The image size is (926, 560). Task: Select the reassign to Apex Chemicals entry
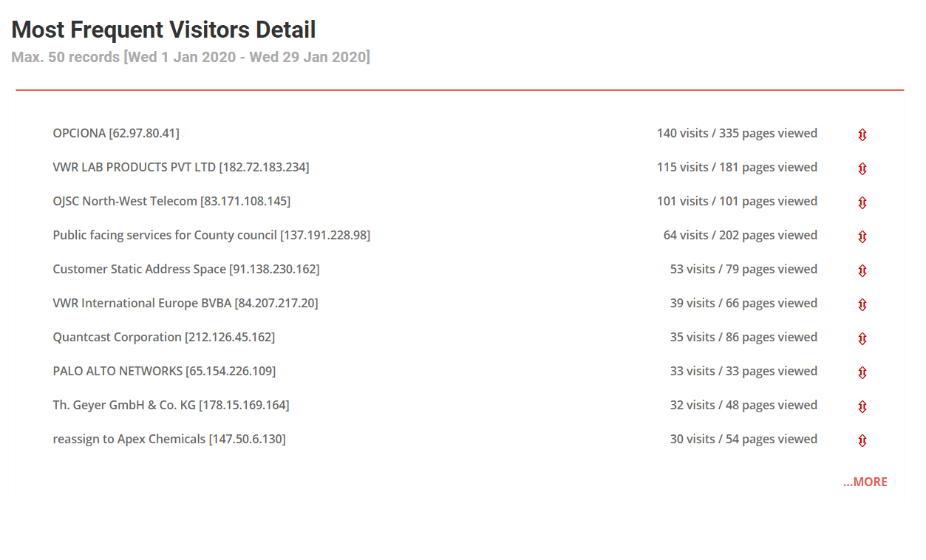169,439
